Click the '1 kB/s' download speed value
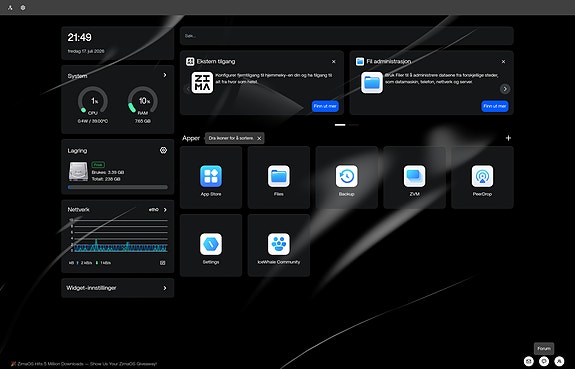 pyautogui.click(x=106, y=263)
